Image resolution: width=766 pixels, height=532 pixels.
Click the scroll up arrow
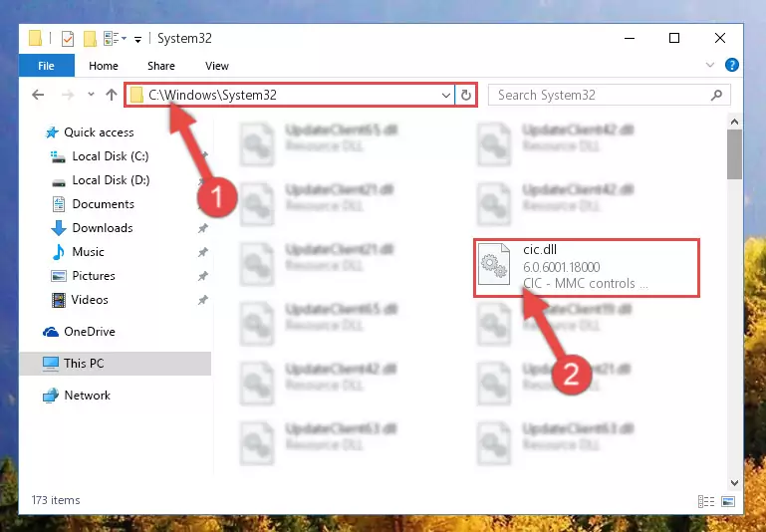(734, 122)
